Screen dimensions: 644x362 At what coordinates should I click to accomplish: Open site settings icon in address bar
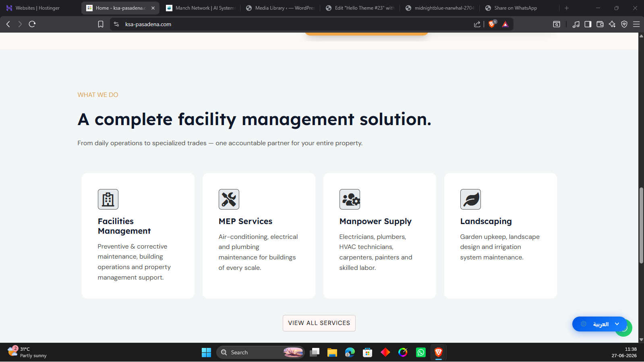116,24
